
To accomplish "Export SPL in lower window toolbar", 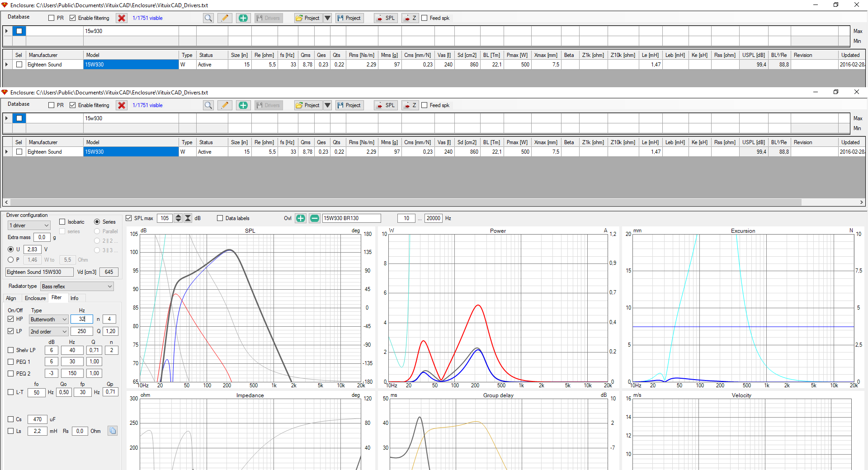I will point(386,105).
